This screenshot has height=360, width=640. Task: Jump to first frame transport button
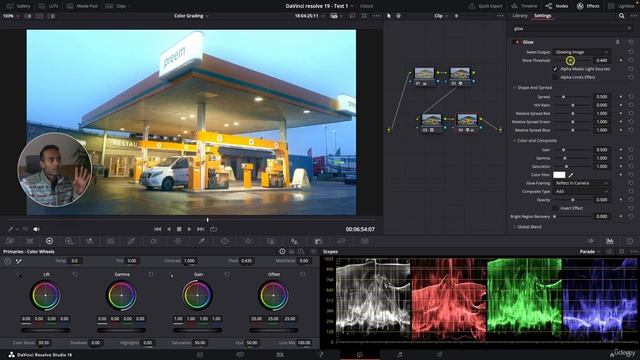click(x=157, y=229)
